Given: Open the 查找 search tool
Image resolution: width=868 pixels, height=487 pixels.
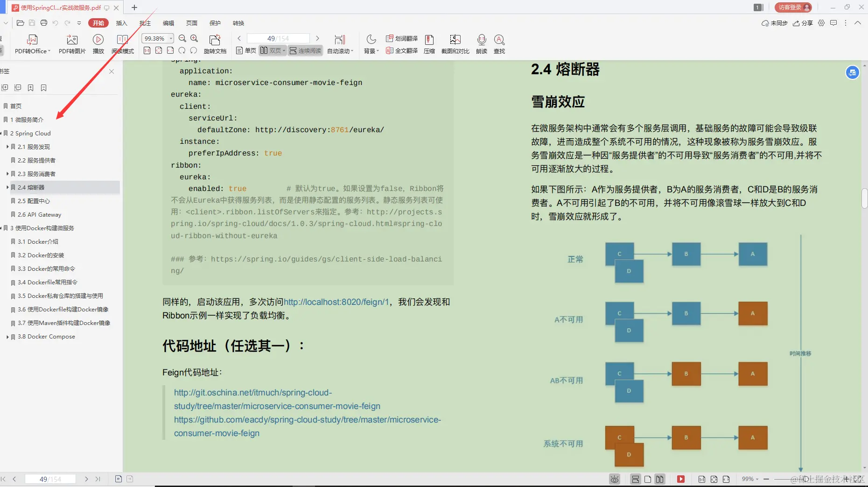Looking at the screenshot, I should click(499, 43).
